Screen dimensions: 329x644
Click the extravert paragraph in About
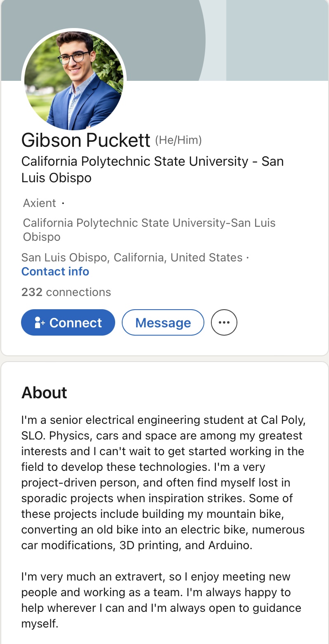(x=161, y=600)
